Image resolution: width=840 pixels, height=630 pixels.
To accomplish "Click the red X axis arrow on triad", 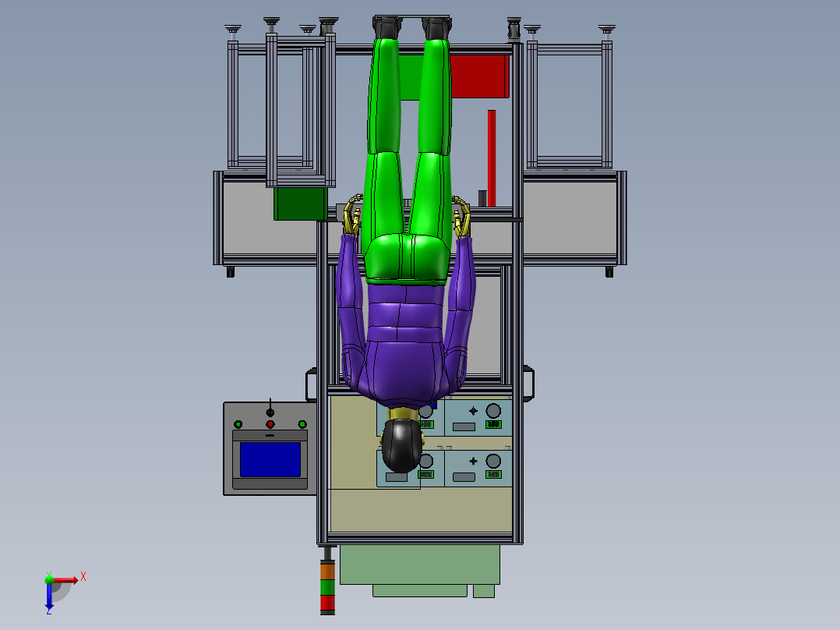I will point(65,580).
